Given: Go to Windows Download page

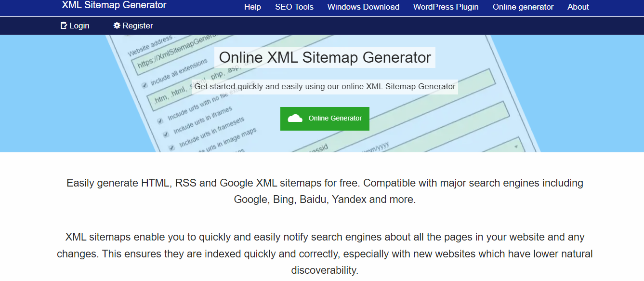Looking at the screenshot, I should tap(363, 7).
